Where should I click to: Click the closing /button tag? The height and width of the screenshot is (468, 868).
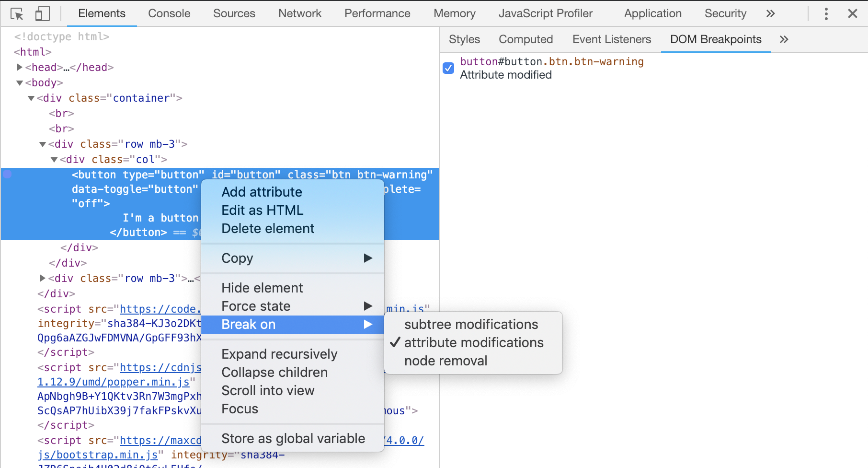pyautogui.click(x=138, y=232)
